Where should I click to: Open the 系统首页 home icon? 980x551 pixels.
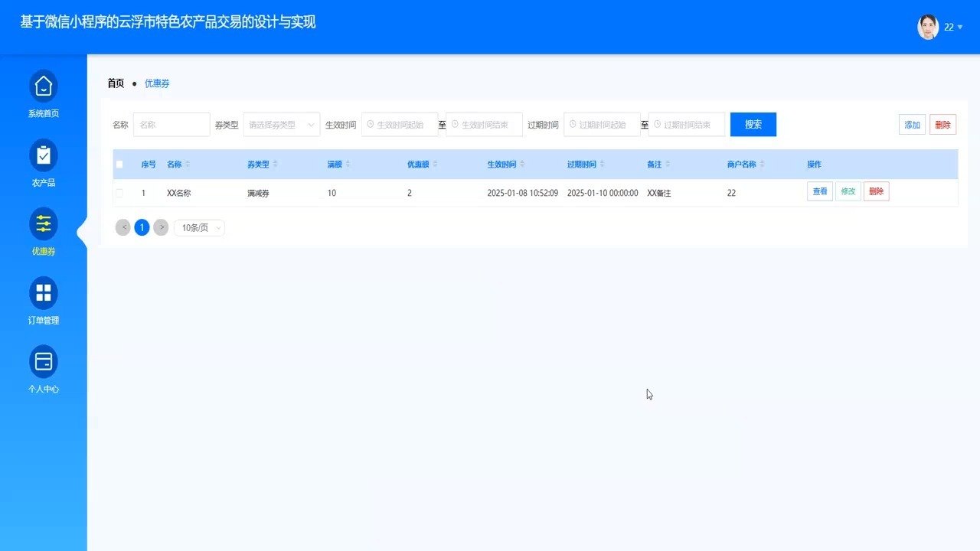(x=44, y=86)
